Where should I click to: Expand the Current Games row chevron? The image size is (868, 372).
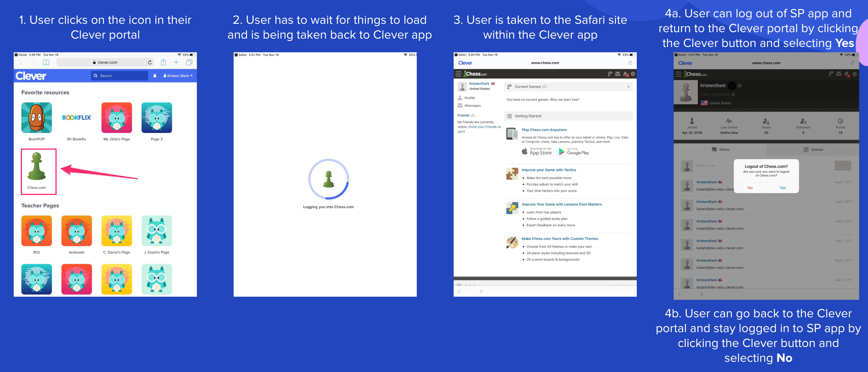628,87
